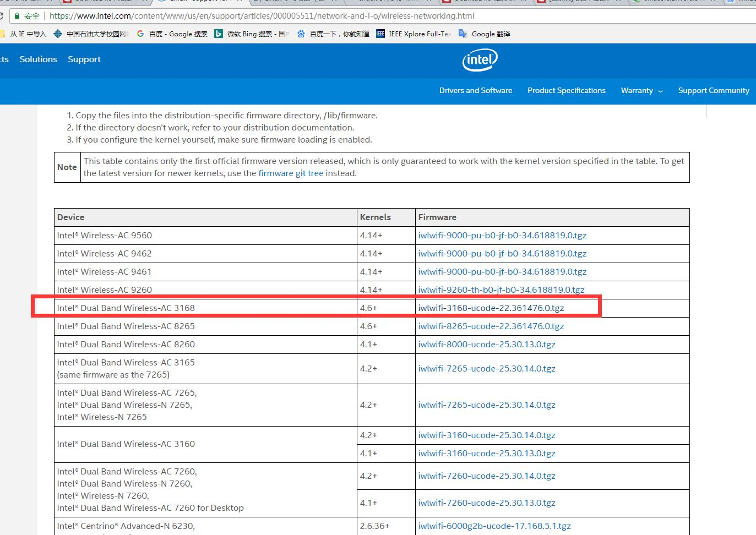Screen dimensions: 756x535
Task: Open the 微软 Bing 搜索 bookmark
Action: 252,34
